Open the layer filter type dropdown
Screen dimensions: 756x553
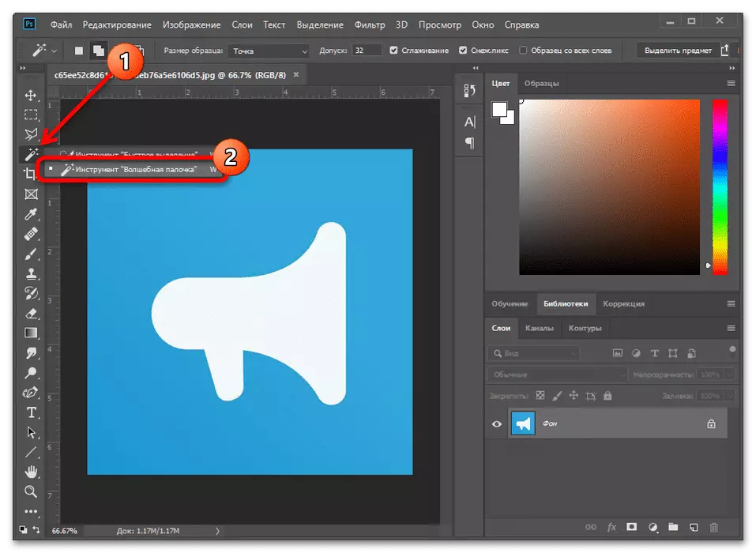(534, 353)
